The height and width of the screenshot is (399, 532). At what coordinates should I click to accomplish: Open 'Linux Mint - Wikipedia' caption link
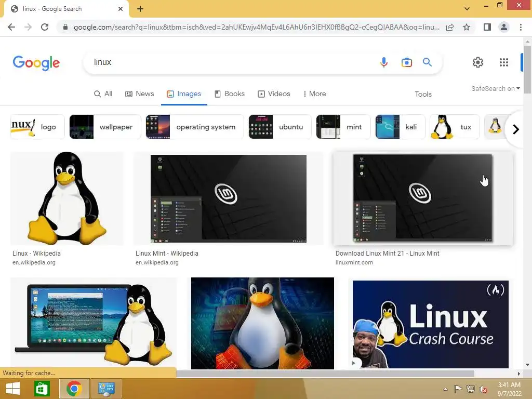click(167, 254)
